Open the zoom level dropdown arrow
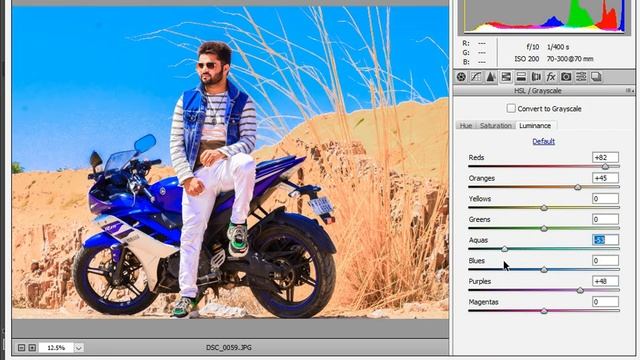640x360 pixels. (x=79, y=348)
